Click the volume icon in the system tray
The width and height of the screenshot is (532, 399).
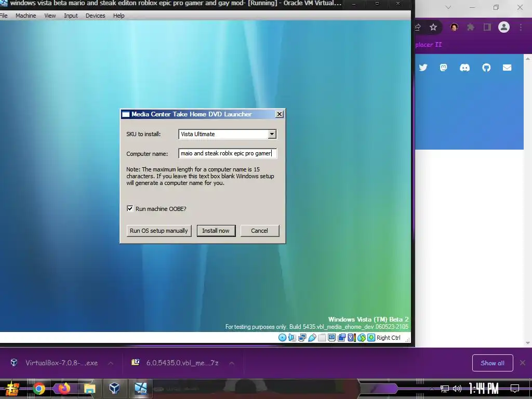pyautogui.click(x=457, y=389)
